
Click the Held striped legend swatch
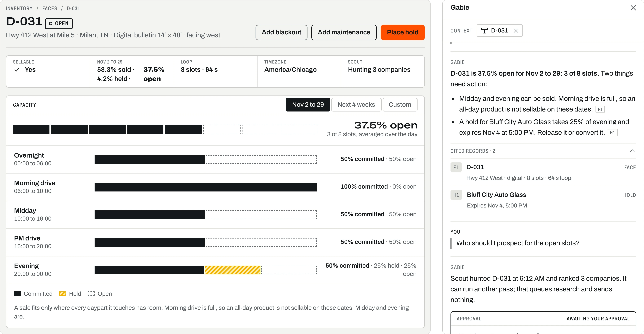point(63,293)
